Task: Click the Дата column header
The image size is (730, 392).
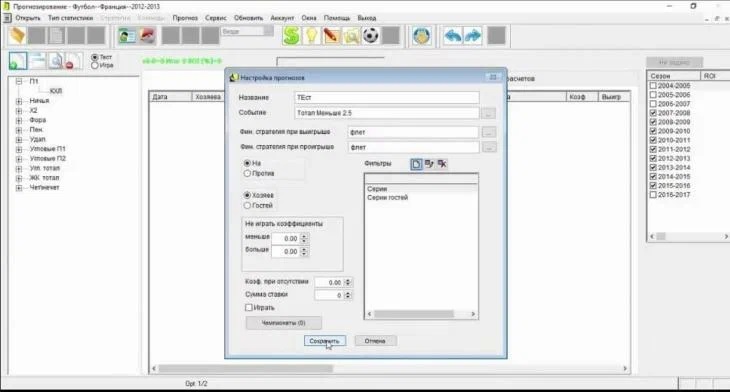Action: (170, 97)
